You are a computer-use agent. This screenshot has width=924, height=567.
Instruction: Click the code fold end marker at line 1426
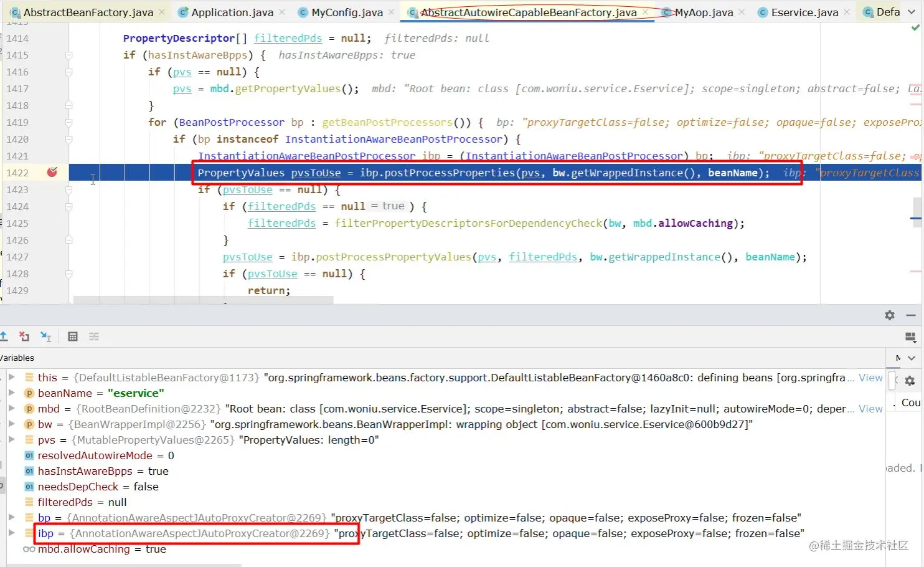click(69, 240)
